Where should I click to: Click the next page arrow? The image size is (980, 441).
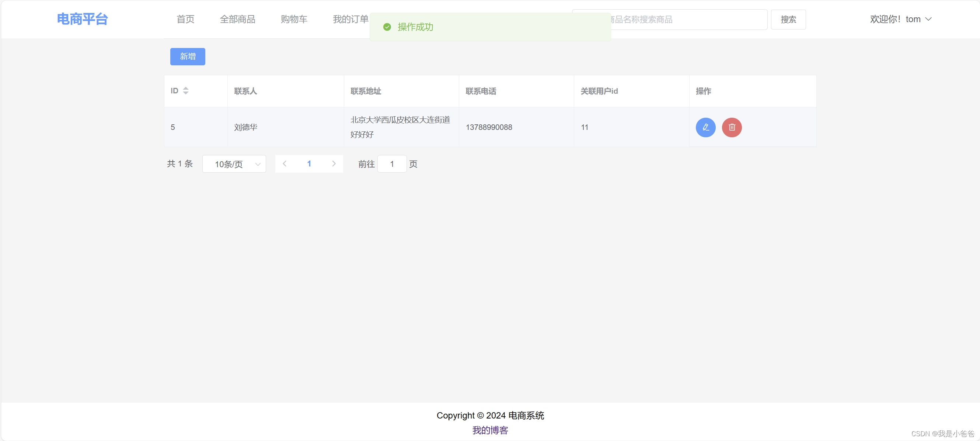coord(334,164)
